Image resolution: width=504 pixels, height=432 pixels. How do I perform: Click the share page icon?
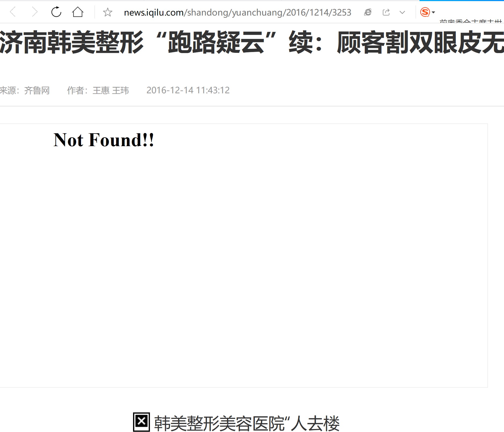386,12
